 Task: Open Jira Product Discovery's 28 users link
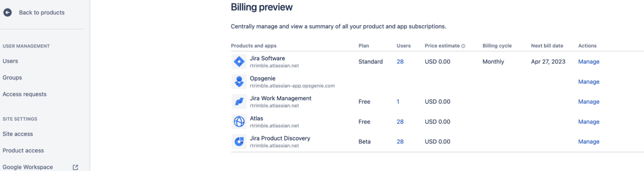[400, 142]
